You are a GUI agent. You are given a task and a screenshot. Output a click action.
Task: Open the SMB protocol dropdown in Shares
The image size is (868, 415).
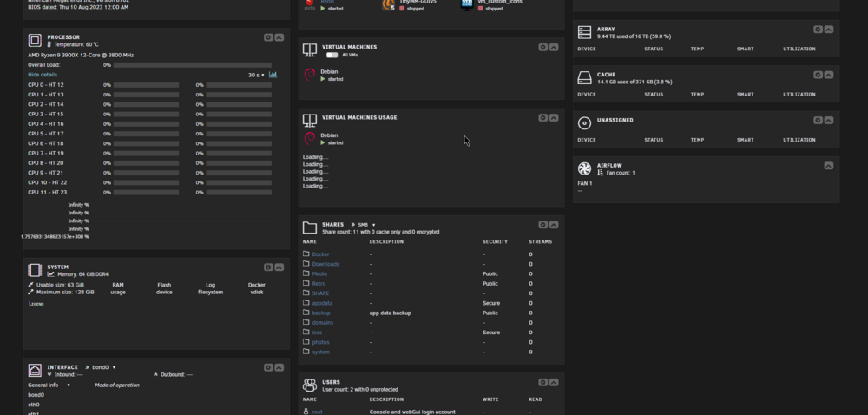point(366,225)
